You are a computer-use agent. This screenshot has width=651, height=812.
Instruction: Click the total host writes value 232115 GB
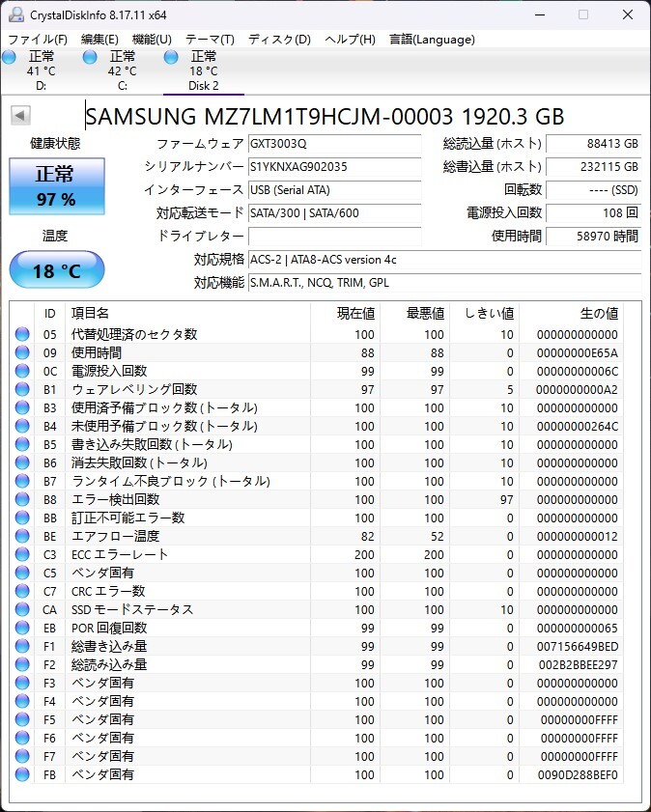coord(593,167)
